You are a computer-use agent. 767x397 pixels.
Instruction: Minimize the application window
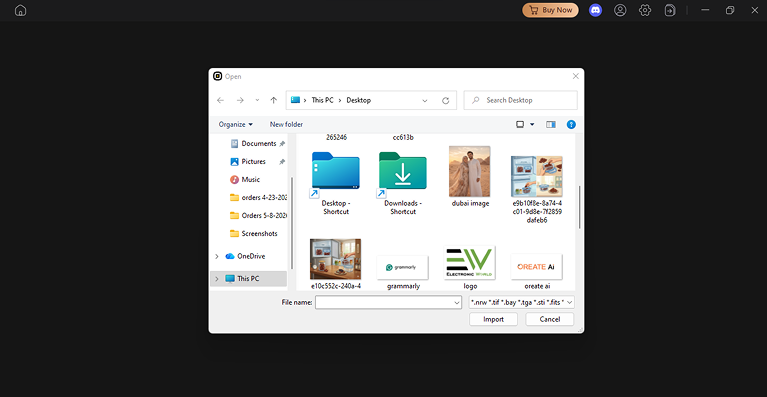coord(705,10)
